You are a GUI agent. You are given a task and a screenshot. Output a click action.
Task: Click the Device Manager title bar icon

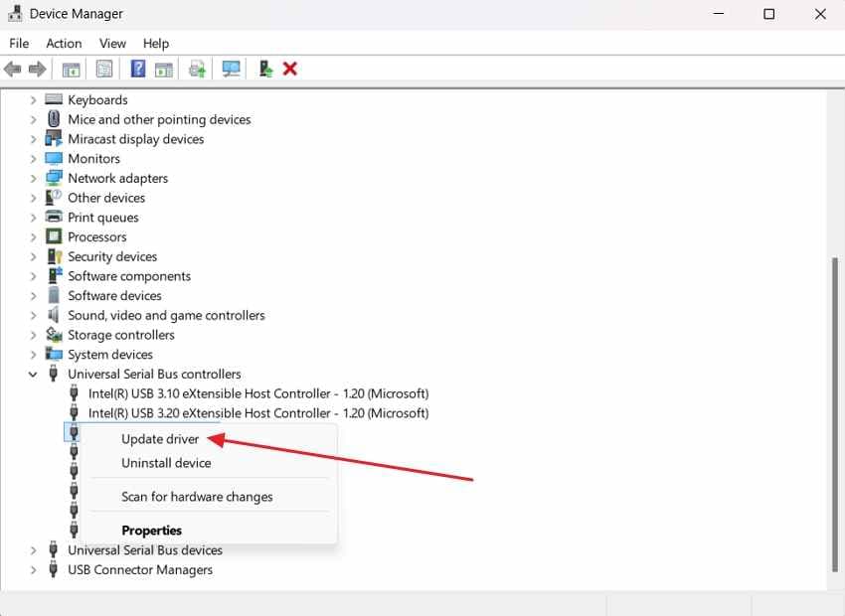click(x=15, y=14)
